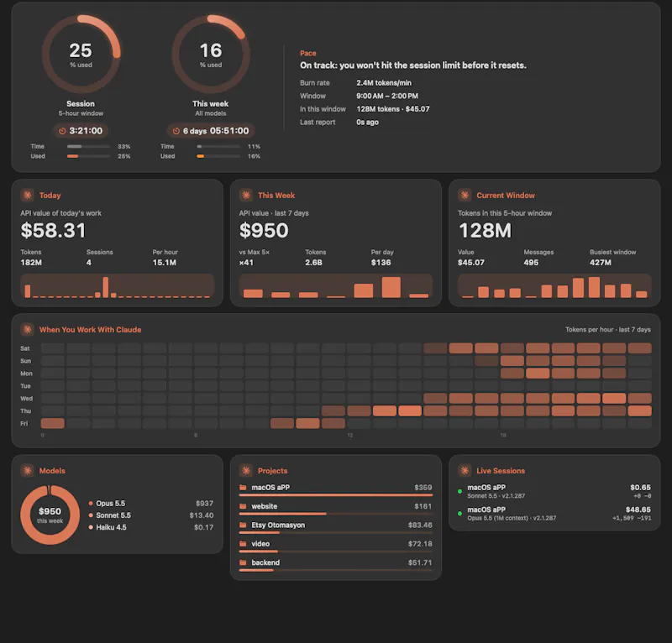Click the $950 this week donut chart
Viewport: 672px width, 643px height.
(50, 515)
